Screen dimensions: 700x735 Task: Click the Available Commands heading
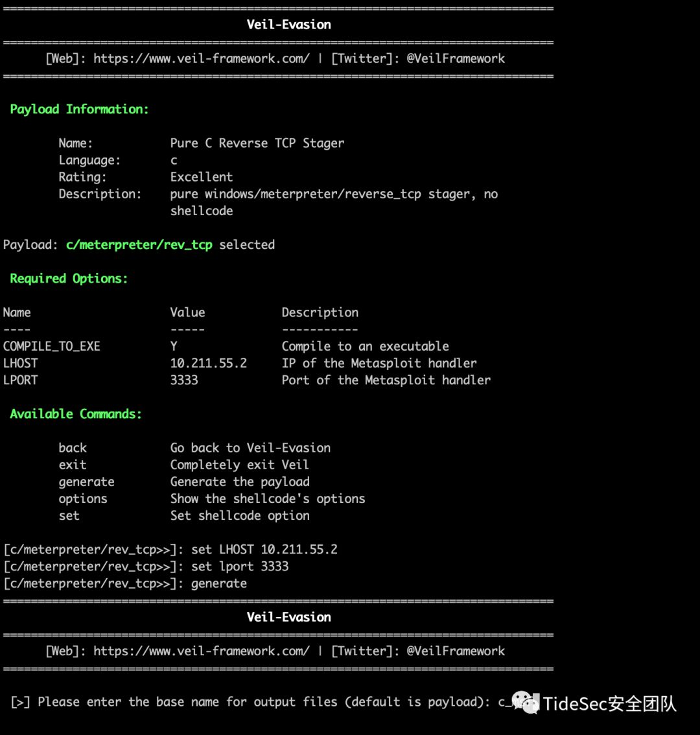click(76, 414)
